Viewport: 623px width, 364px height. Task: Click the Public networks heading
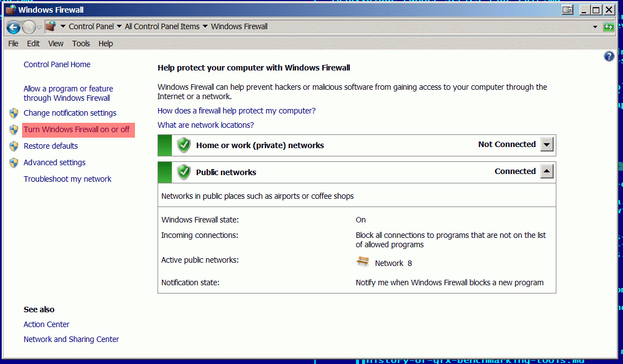226,172
